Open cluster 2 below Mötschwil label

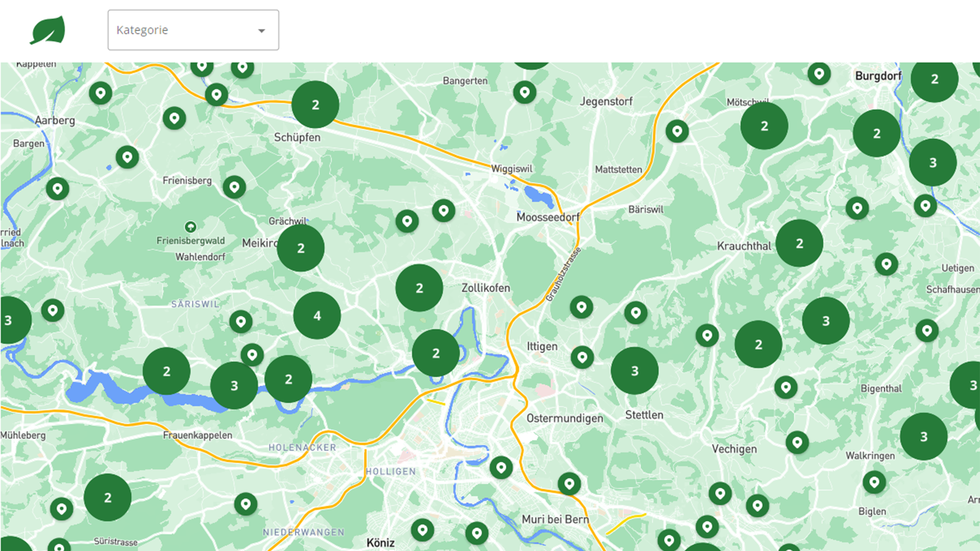point(764,126)
